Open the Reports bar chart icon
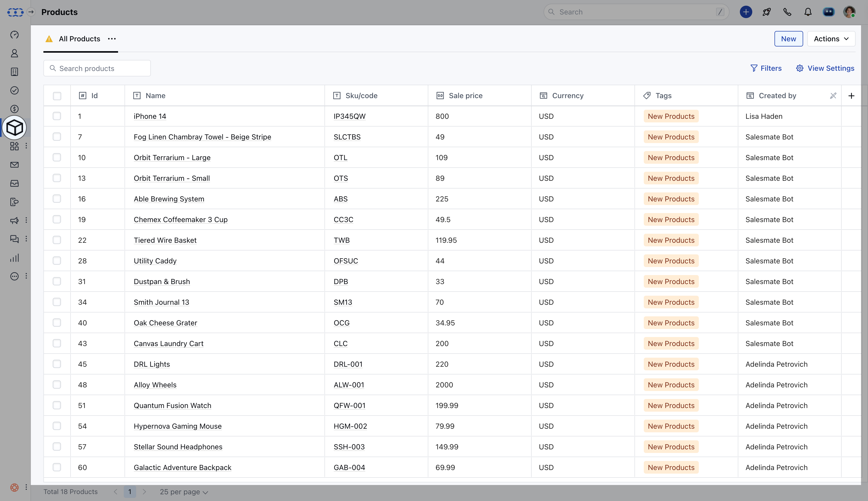Viewport: 868px width, 501px height. (14, 258)
